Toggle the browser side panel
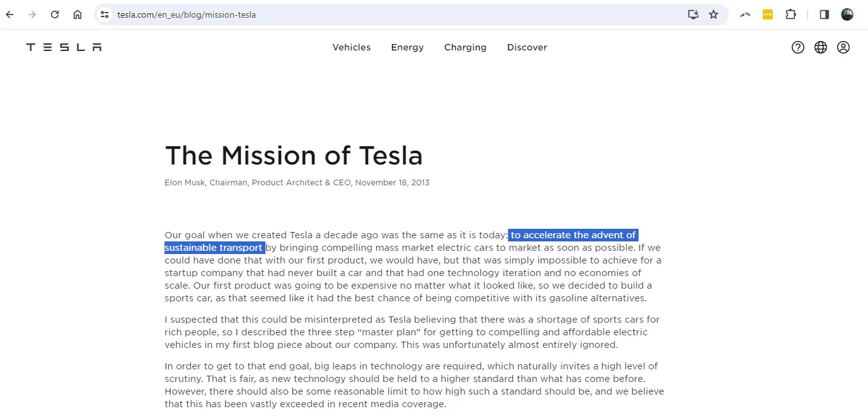The image size is (868, 416). 824,14
